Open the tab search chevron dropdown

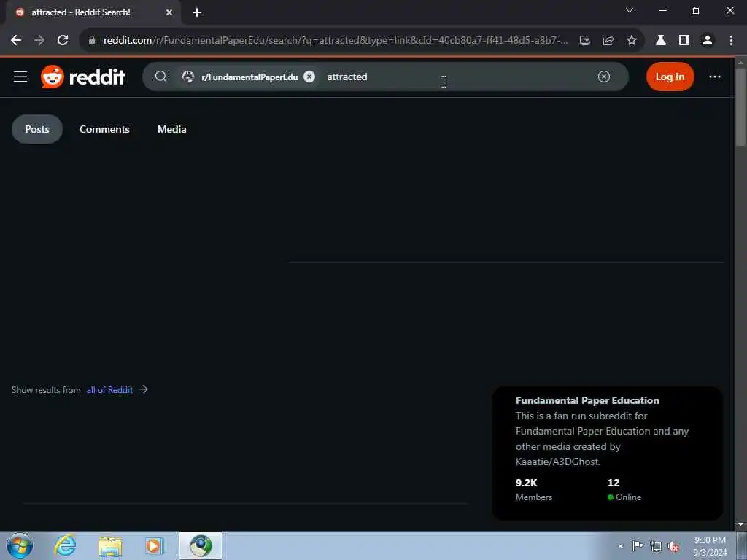(x=630, y=10)
